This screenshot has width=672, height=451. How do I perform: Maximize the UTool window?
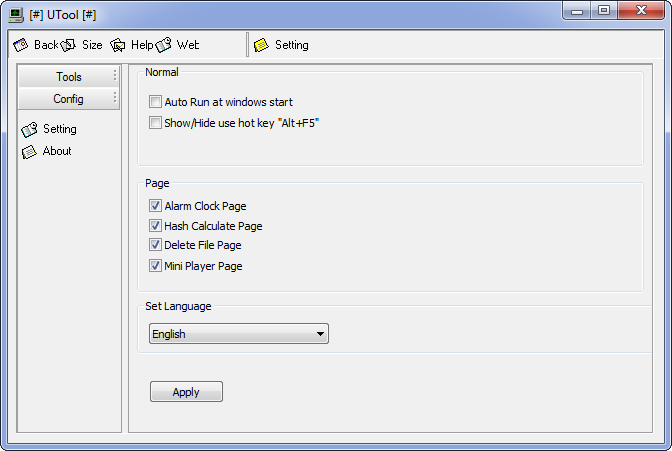(604, 11)
